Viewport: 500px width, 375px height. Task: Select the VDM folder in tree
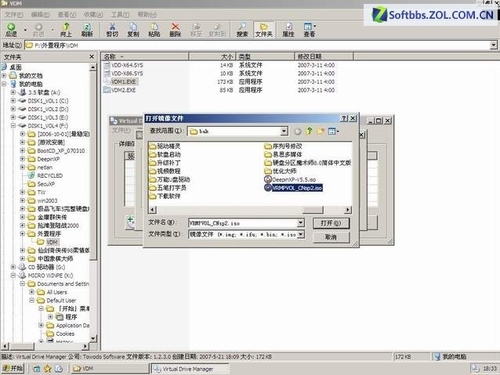[52, 242]
